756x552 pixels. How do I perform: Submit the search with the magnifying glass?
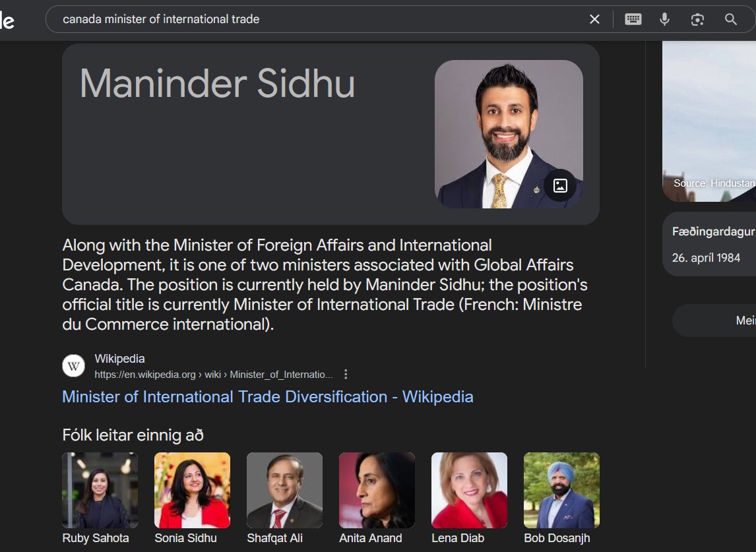pyautogui.click(x=730, y=19)
